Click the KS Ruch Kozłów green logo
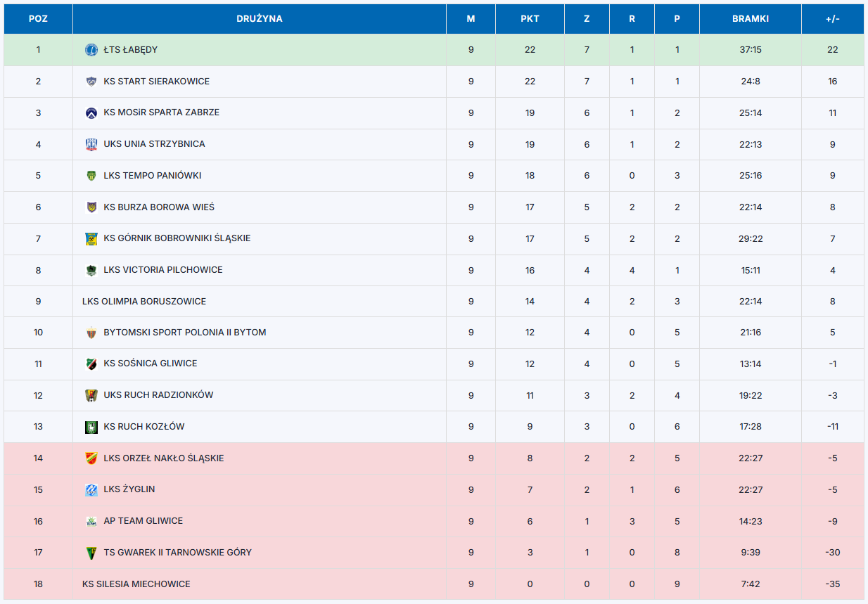The image size is (868, 604). [91, 427]
